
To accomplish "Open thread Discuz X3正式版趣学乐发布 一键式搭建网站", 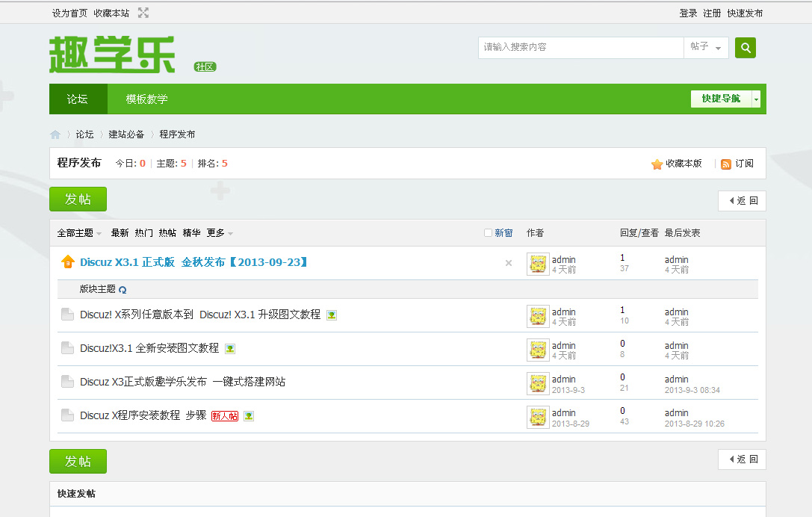I will [x=182, y=382].
